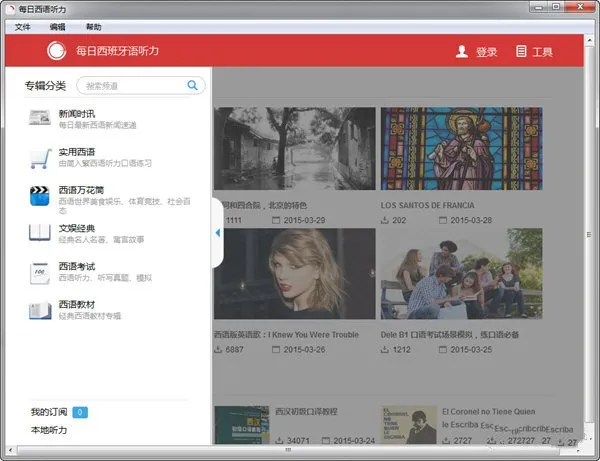
Task: Click the magnifier search icon
Action: pyautogui.click(x=192, y=86)
